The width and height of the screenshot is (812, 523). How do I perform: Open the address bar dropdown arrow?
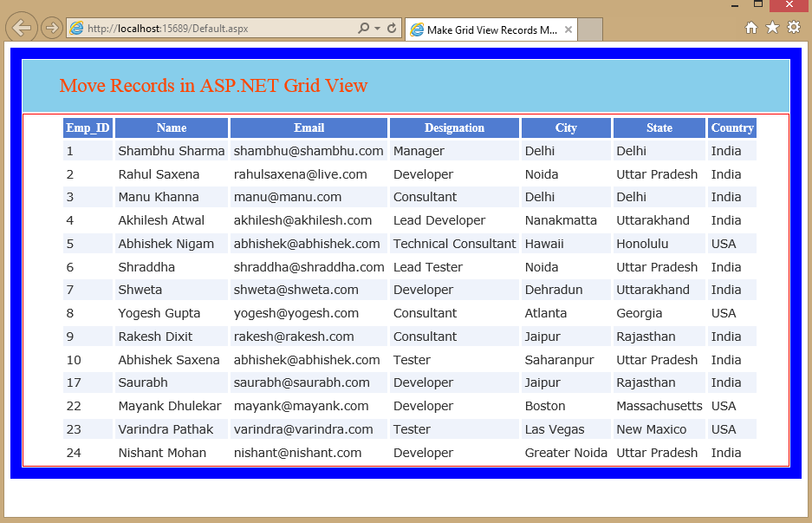[x=378, y=28]
